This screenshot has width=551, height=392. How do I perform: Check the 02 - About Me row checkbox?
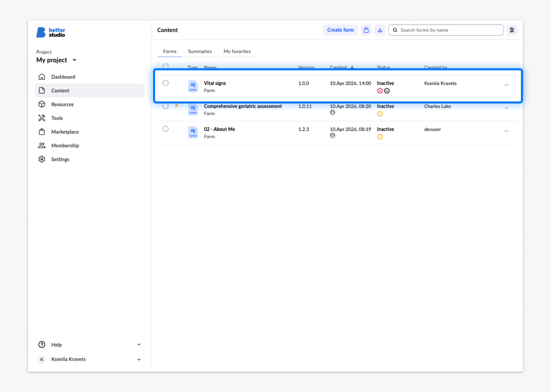[165, 129]
